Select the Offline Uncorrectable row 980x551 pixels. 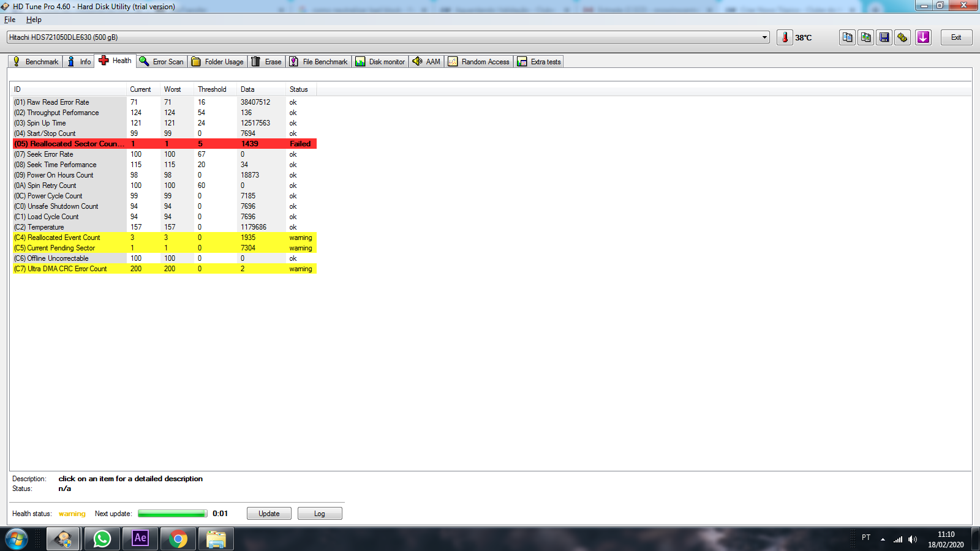165,258
